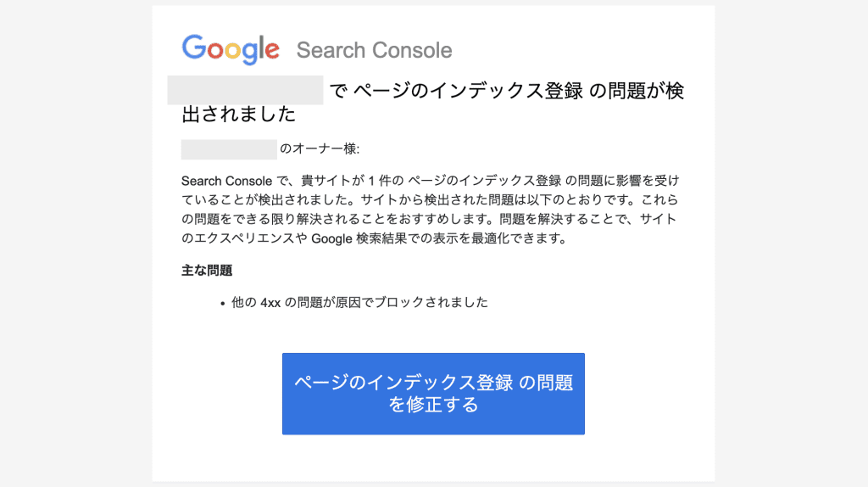Click the 4xx text in the issue list
The width and height of the screenshot is (868, 487).
[270, 303]
